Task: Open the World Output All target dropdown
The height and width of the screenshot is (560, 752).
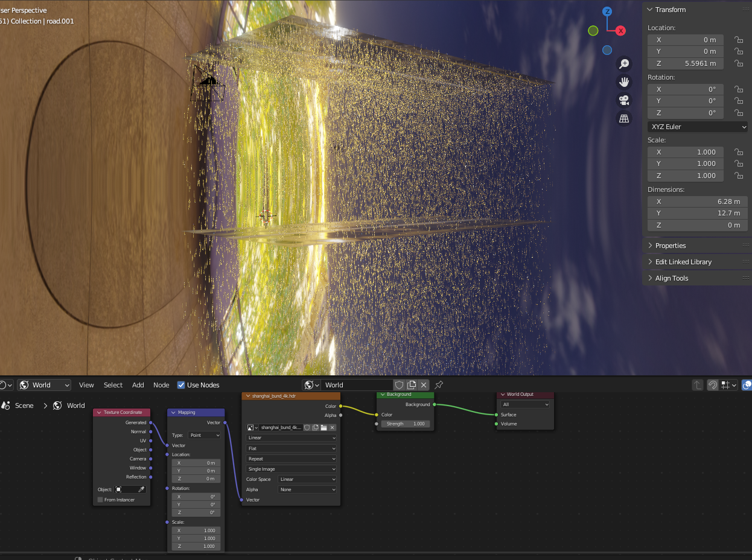Action: pyautogui.click(x=525, y=404)
